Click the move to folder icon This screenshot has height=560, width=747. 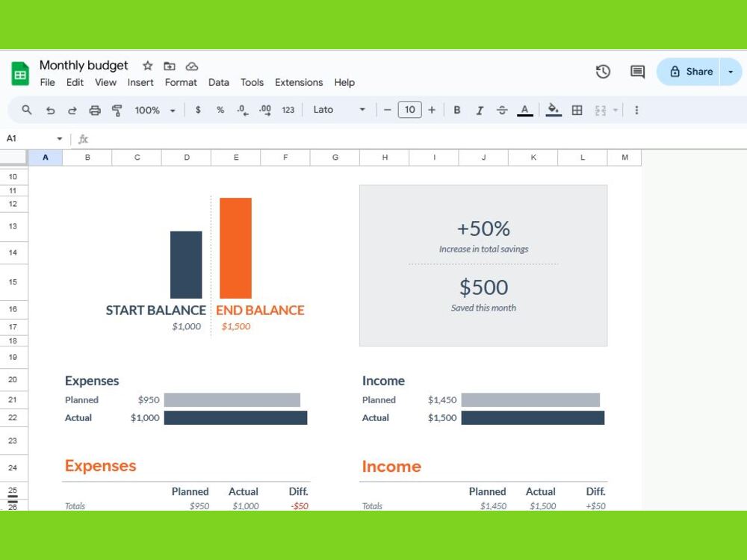(170, 66)
